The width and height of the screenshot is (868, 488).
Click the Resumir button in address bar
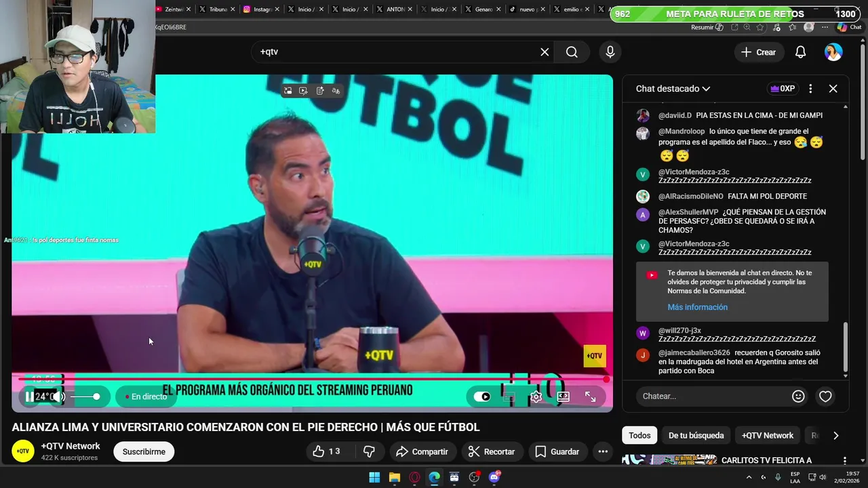[x=707, y=27]
